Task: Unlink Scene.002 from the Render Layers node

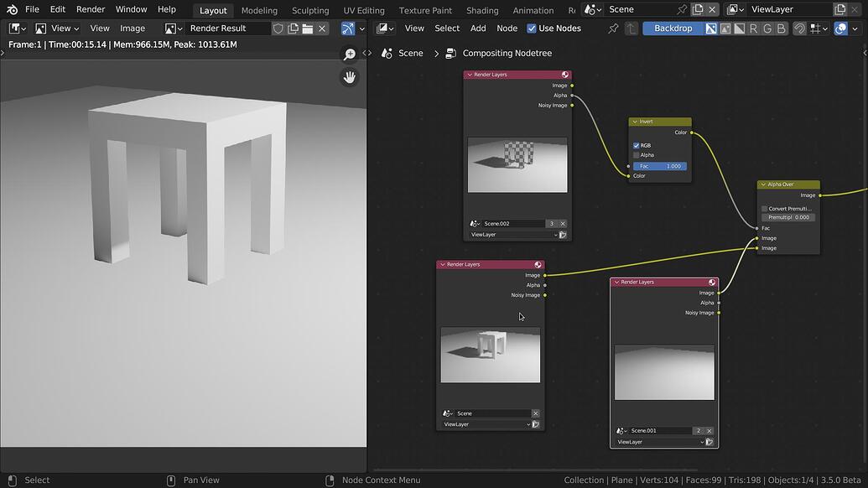Action: 563,224
